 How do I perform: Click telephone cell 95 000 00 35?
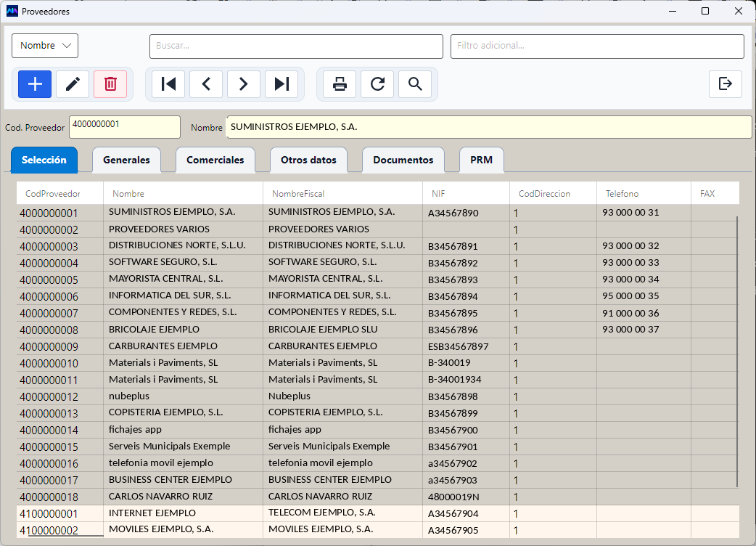tap(644, 296)
